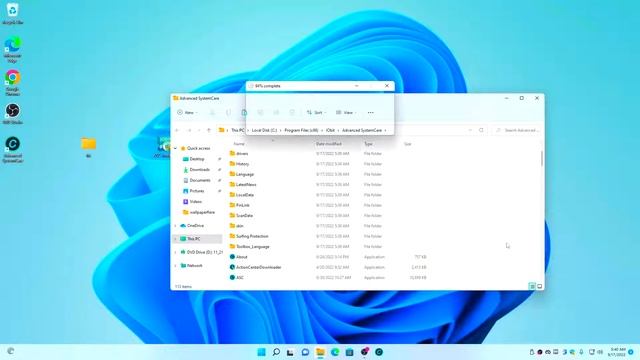Open Task View from taskbar

290,352
